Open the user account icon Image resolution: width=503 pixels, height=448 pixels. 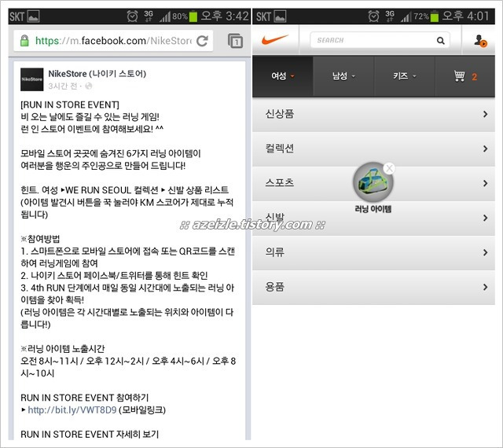(x=480, y=41)
